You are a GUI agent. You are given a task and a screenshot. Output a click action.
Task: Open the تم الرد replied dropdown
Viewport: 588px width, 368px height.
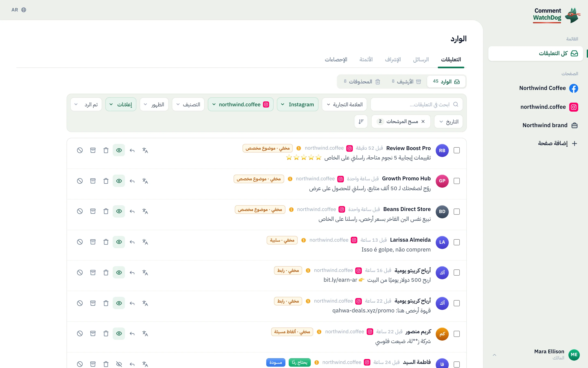point(86,104)
